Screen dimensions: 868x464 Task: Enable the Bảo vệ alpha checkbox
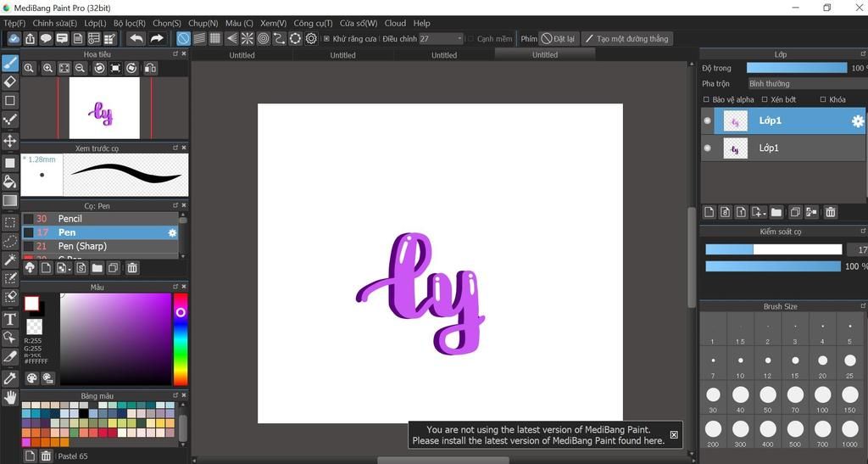[706, 99]
